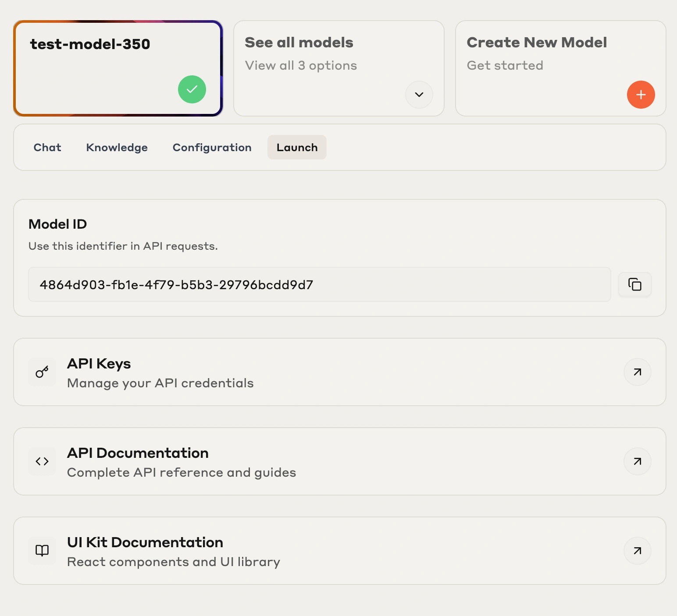The image size is (677, 616).
Task: Open API Documentation via its arrow icon
Action: (638, 461)
